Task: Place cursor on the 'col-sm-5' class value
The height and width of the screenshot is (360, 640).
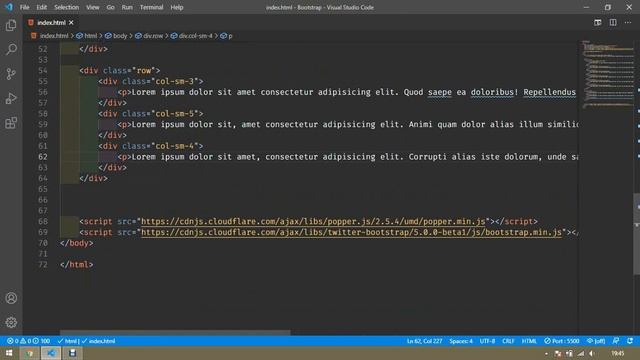Action: pos(174,113)
